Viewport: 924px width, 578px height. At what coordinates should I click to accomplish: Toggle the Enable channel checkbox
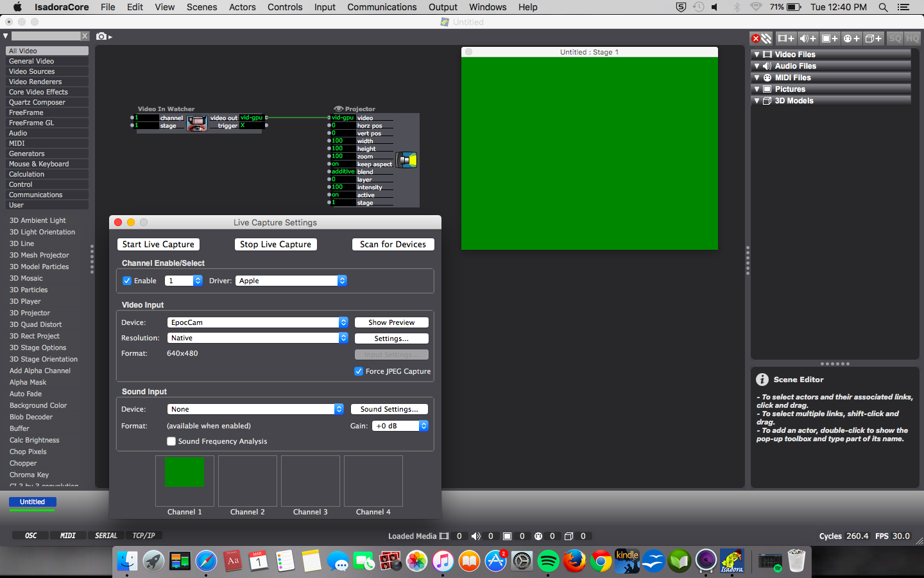(127, 281)
